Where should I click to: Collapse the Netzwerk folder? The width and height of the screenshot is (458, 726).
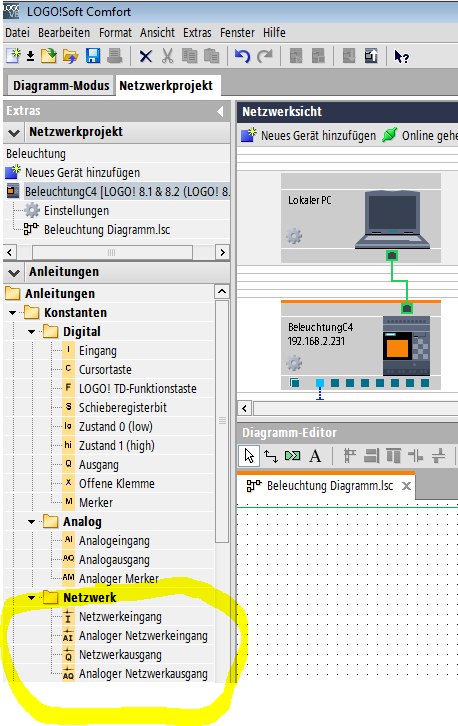pyautogui.click(x=31, y=598)
